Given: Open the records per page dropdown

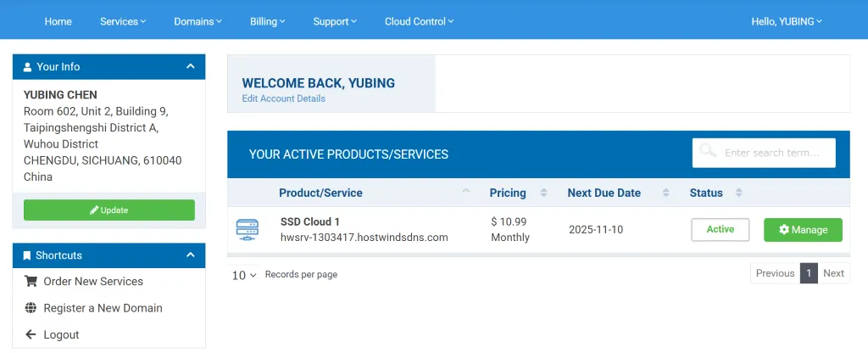Looking at the screenshot, I should [x=244, y=275].
